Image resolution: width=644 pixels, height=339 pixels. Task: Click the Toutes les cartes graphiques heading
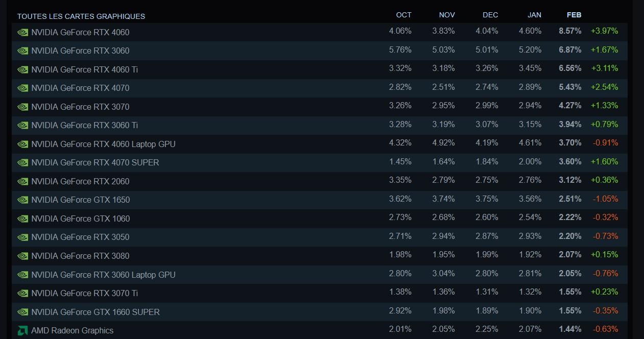pos(81,16)
